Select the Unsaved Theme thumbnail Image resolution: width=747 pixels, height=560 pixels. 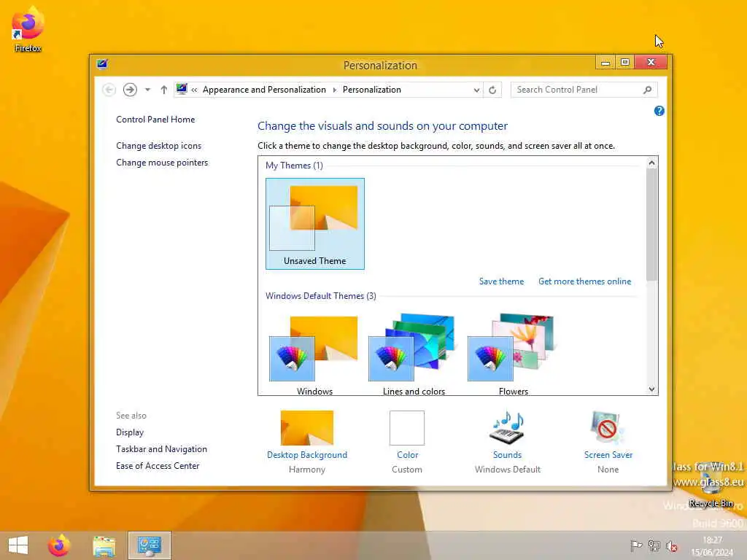pos(315,223)
